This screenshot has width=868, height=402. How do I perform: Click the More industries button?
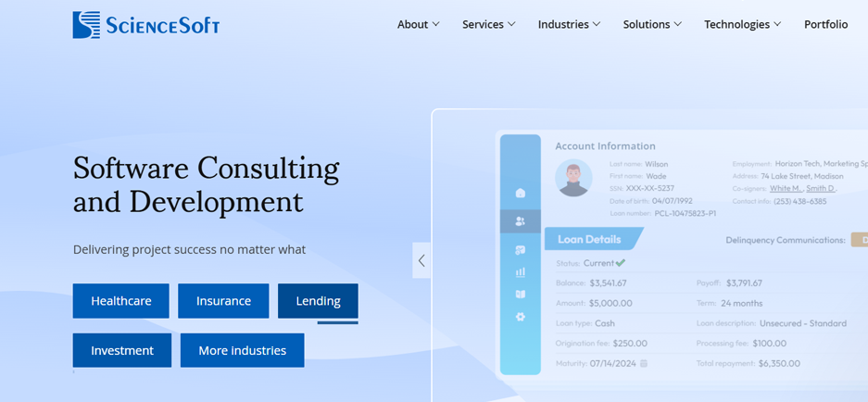click(242, 350)
